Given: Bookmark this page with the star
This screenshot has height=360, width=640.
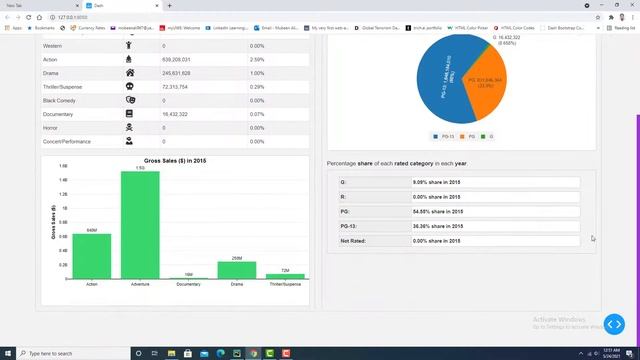Looking at the screenshot, I should coord(598,17).
